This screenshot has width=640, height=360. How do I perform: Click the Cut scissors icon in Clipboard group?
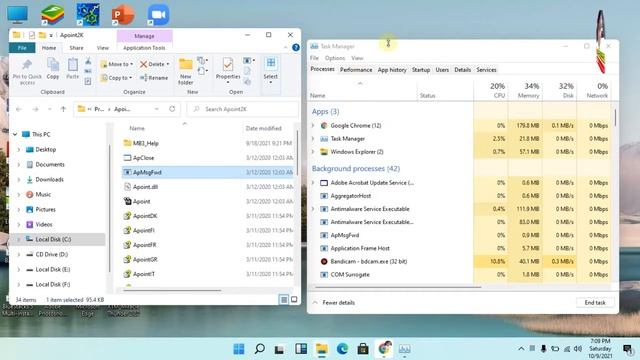(x=88, y=61)
